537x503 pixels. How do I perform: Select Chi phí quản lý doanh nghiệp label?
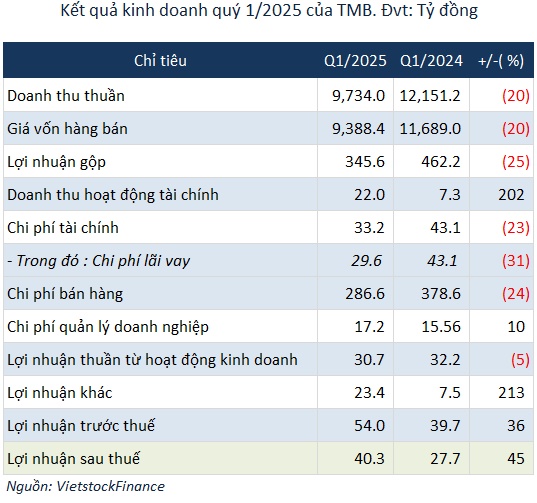click(x=108, y=327)
